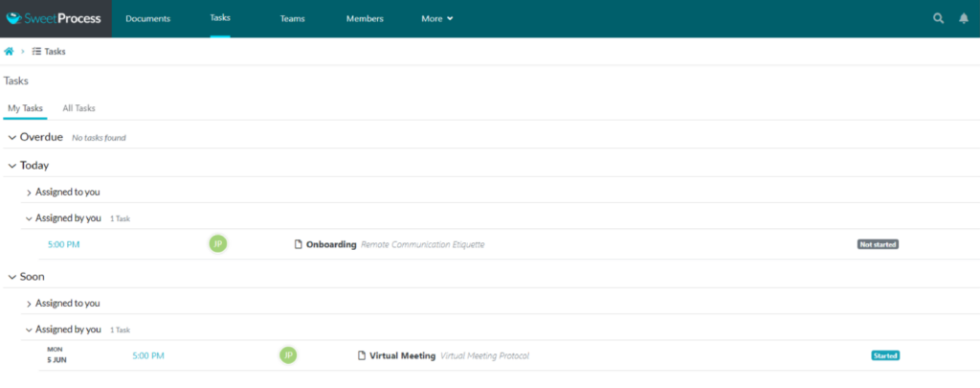The image size is (980, 388).
Task: Open the Members menu
Action: pos(365,19)
